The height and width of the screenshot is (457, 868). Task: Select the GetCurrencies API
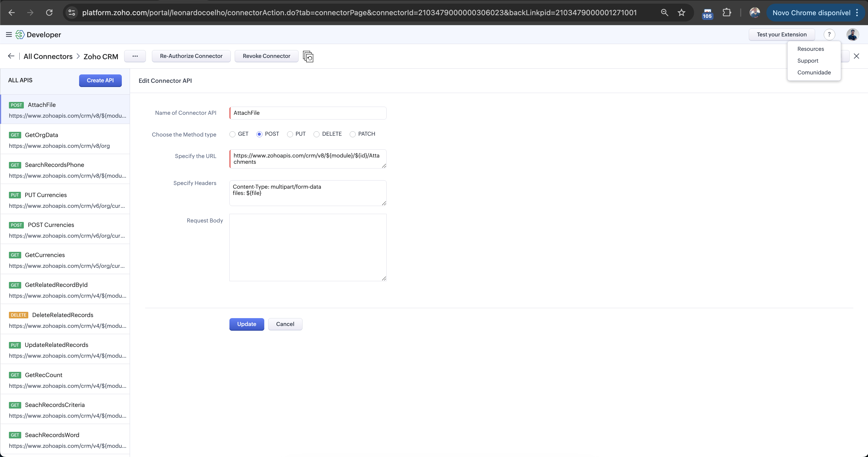click(x=65, y=259)
